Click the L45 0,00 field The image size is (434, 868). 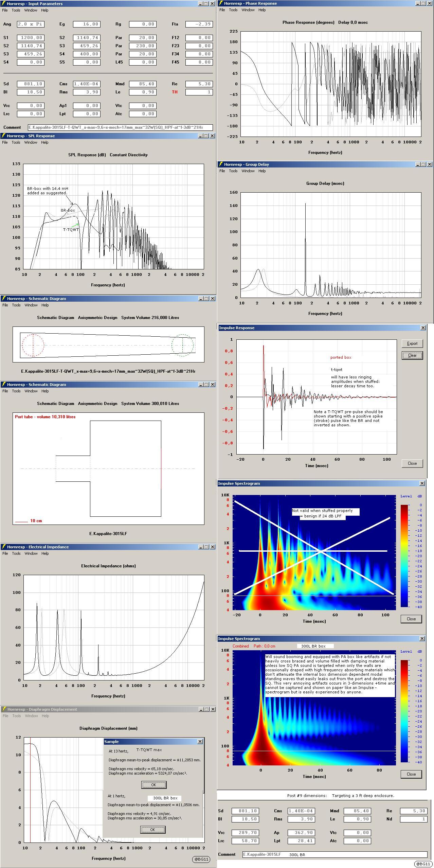click(143, 62)
